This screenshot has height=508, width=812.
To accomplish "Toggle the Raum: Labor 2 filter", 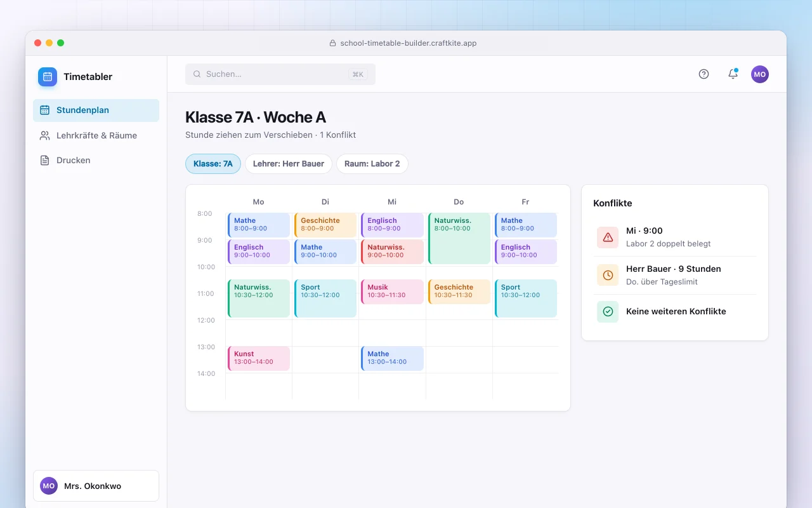I will tap(372, 164).
